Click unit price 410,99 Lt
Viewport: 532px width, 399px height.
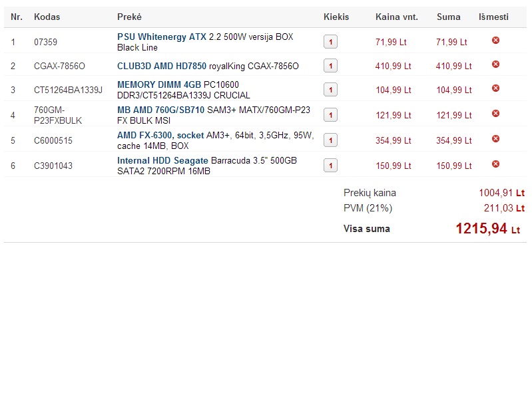394,66
